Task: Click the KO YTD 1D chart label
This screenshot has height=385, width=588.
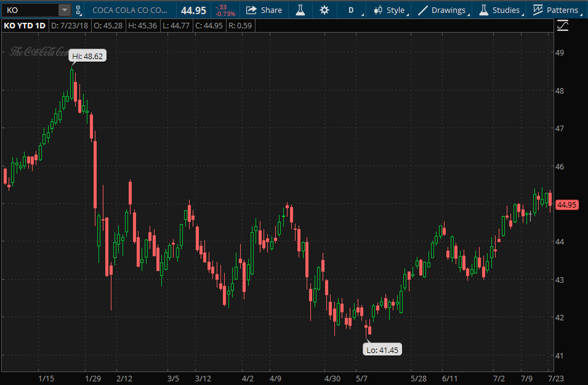Action: (x=24, y=26)
